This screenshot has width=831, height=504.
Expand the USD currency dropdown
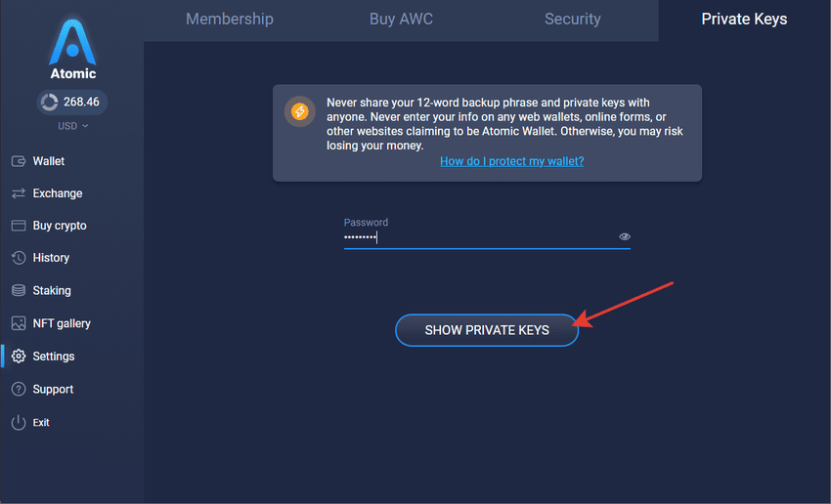71,126
